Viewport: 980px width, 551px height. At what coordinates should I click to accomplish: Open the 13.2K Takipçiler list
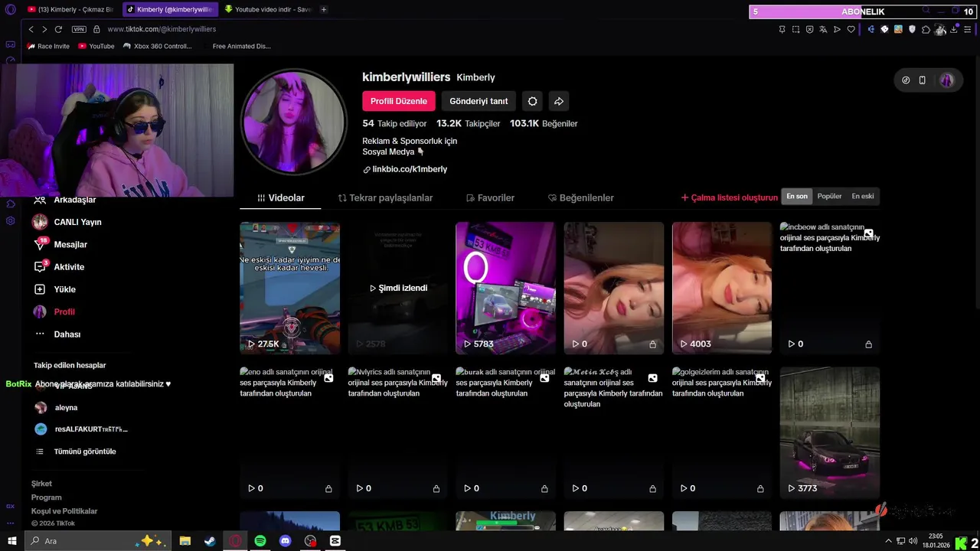468,123
